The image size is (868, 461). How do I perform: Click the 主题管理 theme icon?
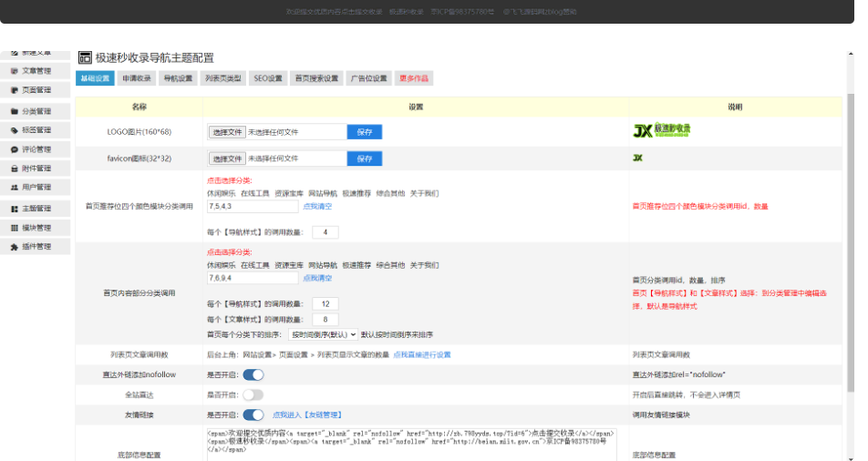(15, 209)
